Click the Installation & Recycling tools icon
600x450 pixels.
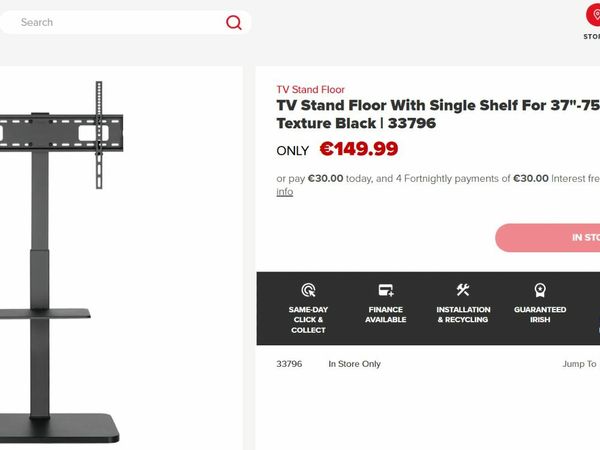[463, 290]
